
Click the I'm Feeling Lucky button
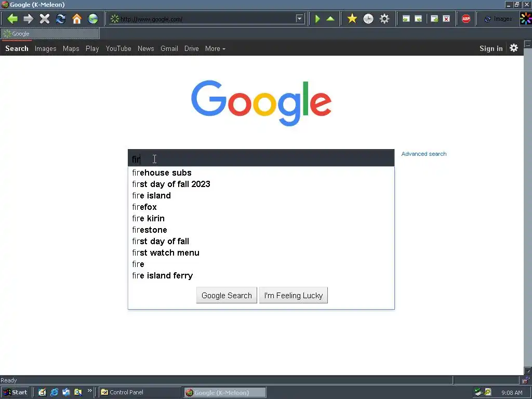(x=294, y=295)
